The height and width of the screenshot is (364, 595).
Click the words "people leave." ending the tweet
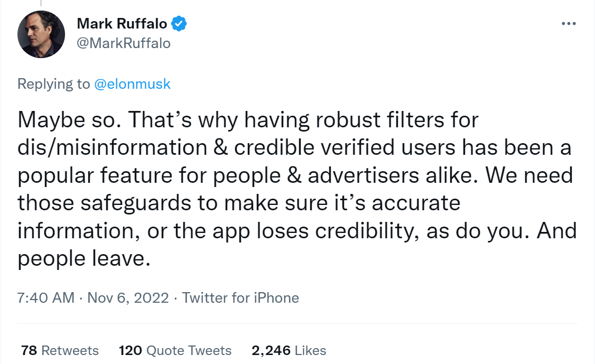click(80, 258)
